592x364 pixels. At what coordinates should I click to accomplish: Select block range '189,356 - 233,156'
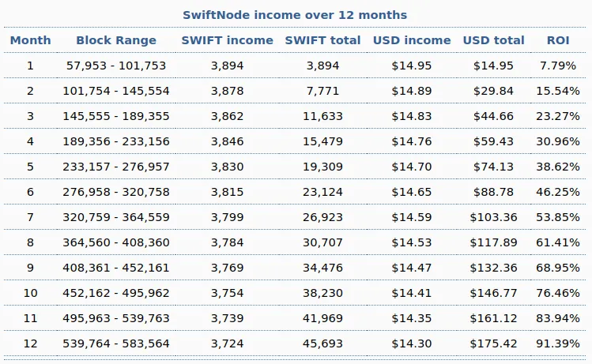tap(116, 141)
